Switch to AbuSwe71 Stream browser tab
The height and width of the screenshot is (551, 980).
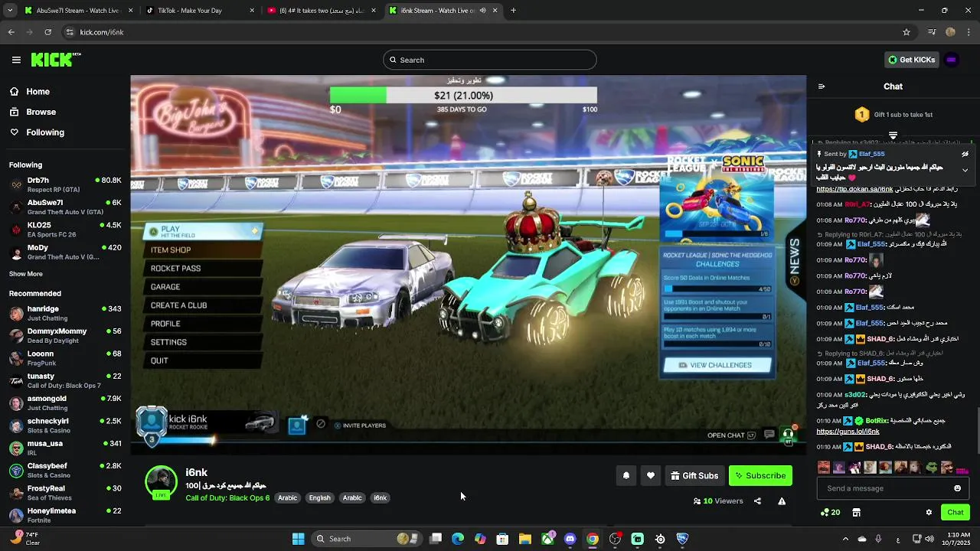coord(78,11)
